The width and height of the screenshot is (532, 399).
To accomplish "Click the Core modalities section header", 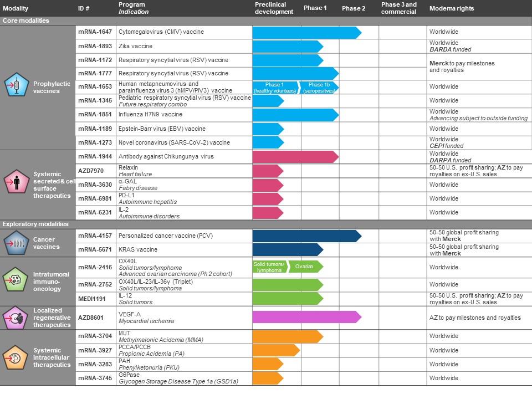I will (x=26, y=21).
